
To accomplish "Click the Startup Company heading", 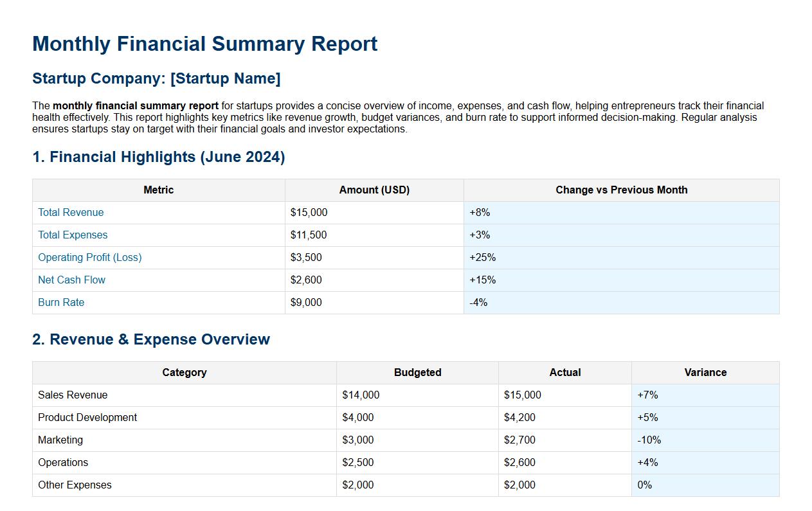I will point(156,78).
